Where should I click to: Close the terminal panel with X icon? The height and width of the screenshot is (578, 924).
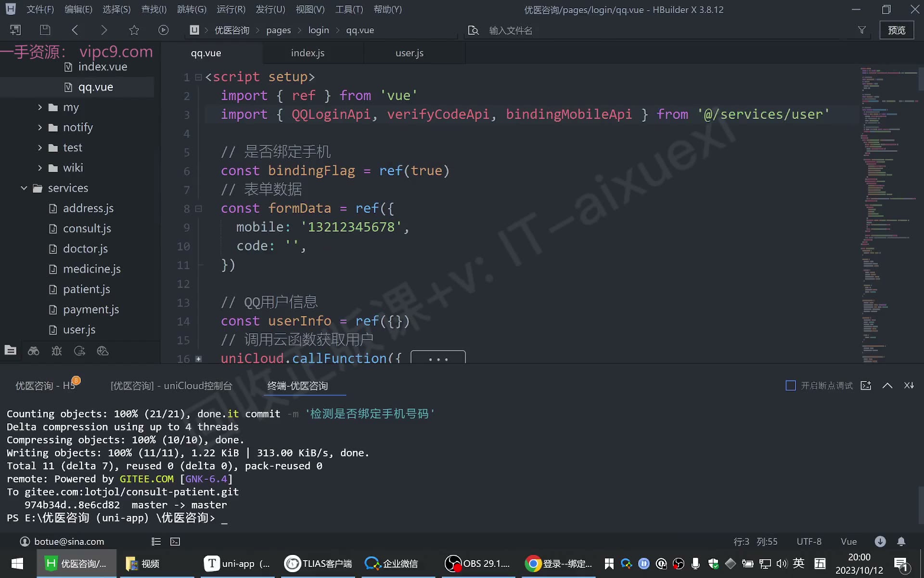(x=909, y=385)
